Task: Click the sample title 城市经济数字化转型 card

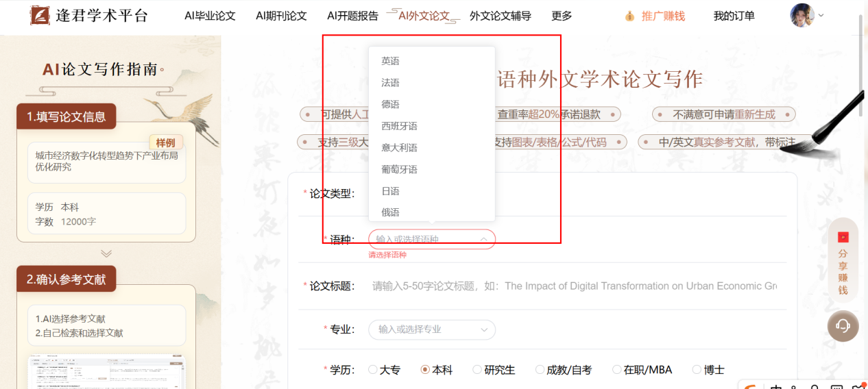Action: (x=106, y=162)
